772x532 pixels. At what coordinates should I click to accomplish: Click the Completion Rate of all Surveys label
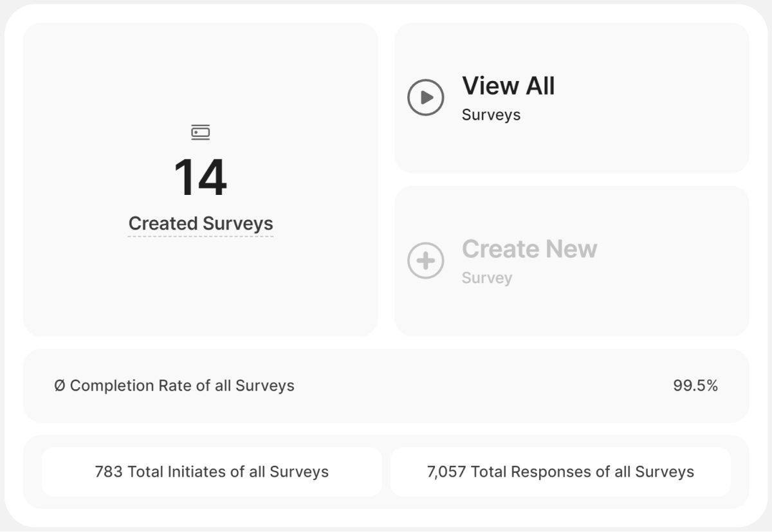pyautogui.click(x=182, y=386)
